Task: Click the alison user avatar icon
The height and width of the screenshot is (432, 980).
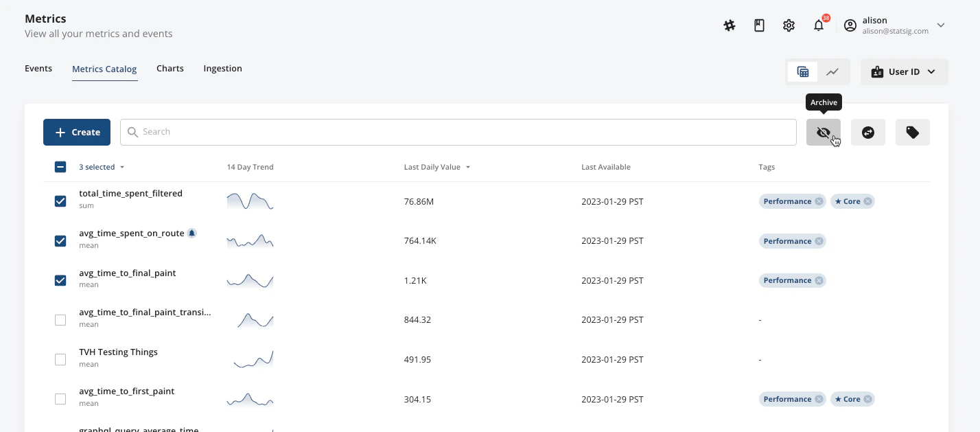Action: point(850,25)
